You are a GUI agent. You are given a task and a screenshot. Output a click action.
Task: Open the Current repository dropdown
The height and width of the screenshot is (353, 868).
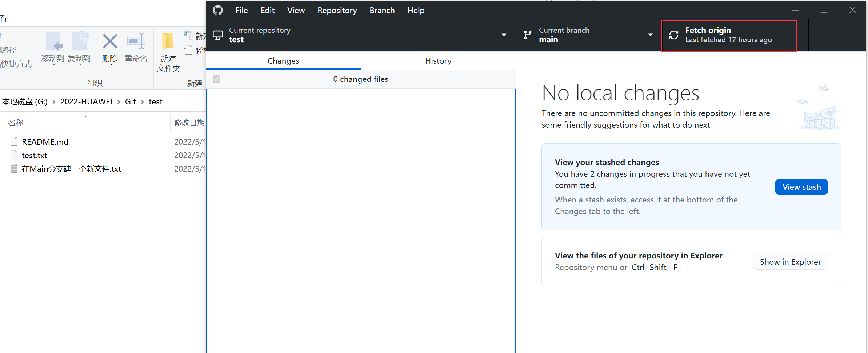point(504,35)
